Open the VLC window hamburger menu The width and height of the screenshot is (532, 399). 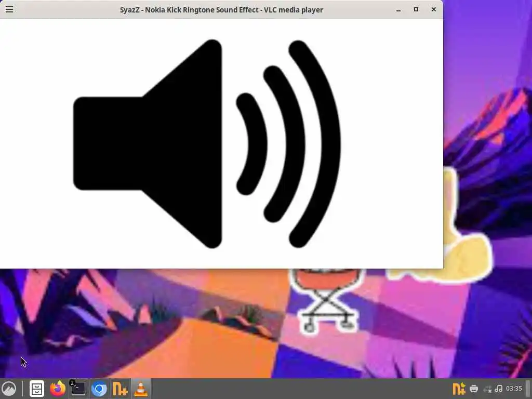pos(9,9)
